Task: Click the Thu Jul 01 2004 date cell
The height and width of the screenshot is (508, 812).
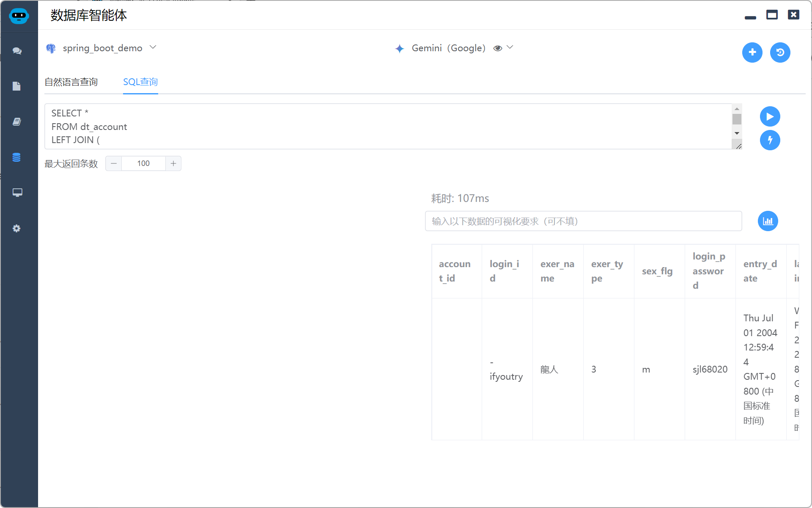Action: (761, 369)
